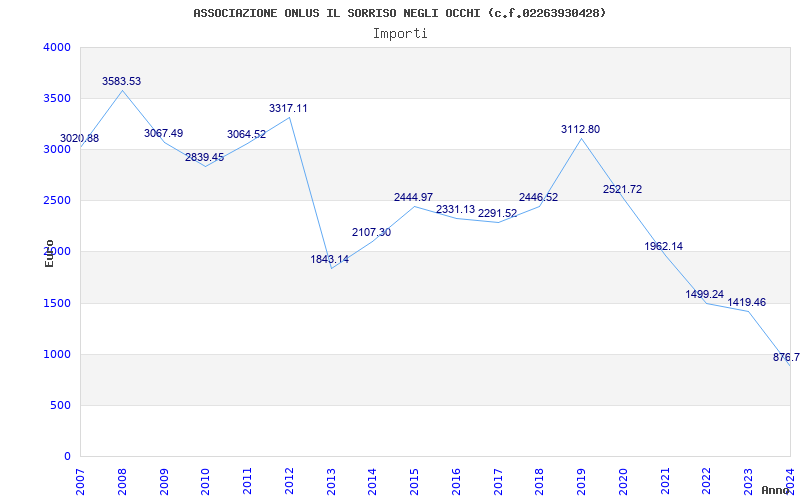The image size is (800, 500).
Task: Click the 3500 y-axis tick label
Action: [x=57, y=98]
